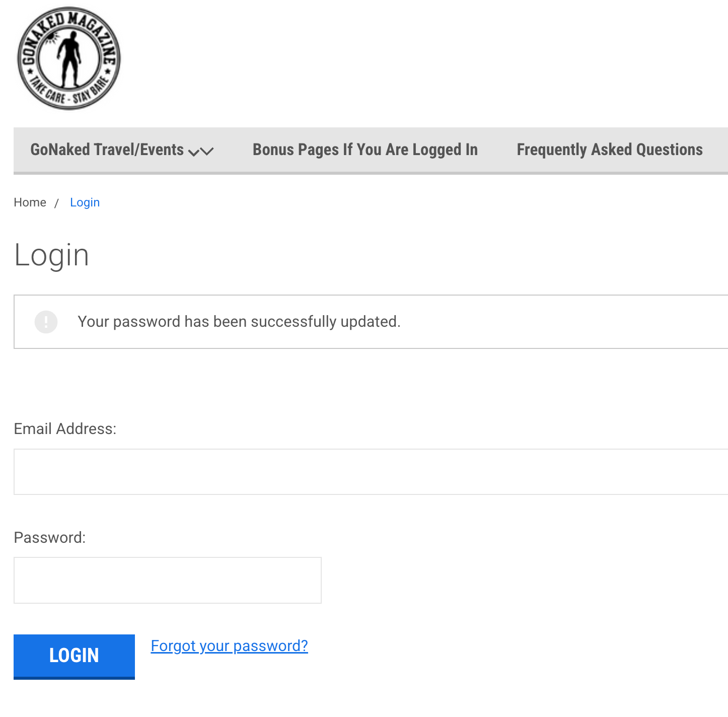Click inside the Password text box
Viewport: 728px width, 717px height.
point(167,580)
